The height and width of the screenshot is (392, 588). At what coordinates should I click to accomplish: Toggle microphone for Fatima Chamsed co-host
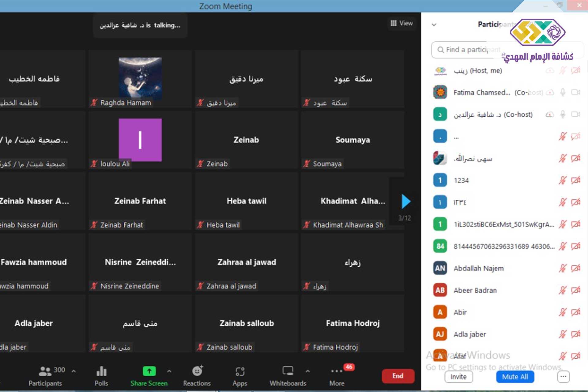pos(563,92)
